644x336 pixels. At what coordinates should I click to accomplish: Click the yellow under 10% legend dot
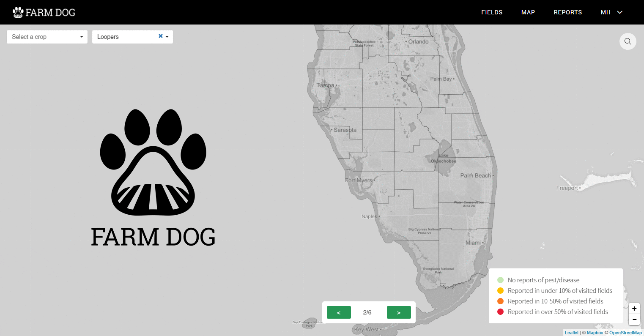click(500, 290)
